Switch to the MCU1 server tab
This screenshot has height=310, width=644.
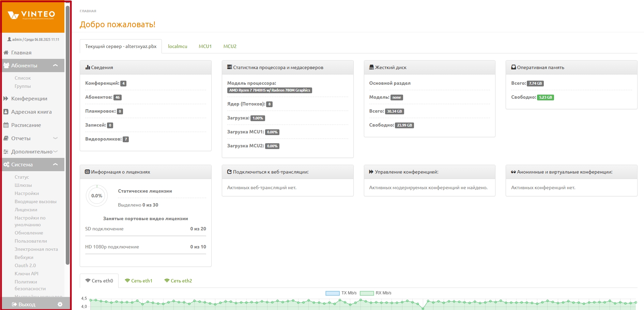pos(205,46)
